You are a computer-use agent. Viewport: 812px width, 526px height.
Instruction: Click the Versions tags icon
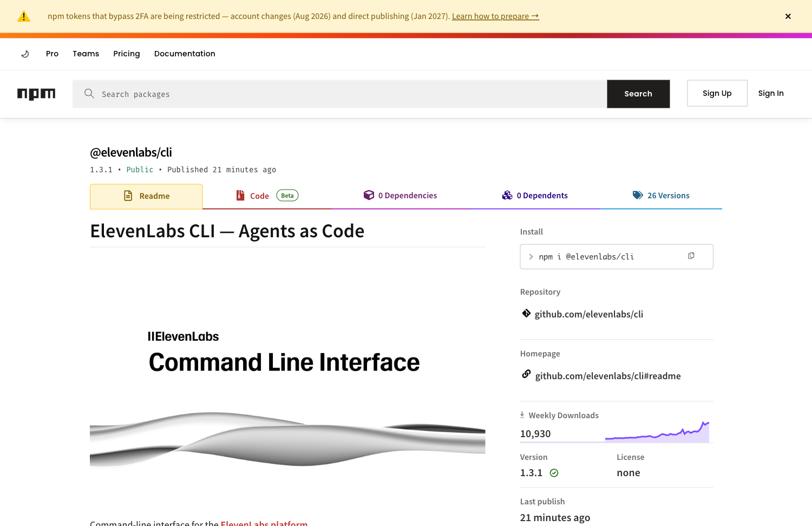(x=638, y=195)
